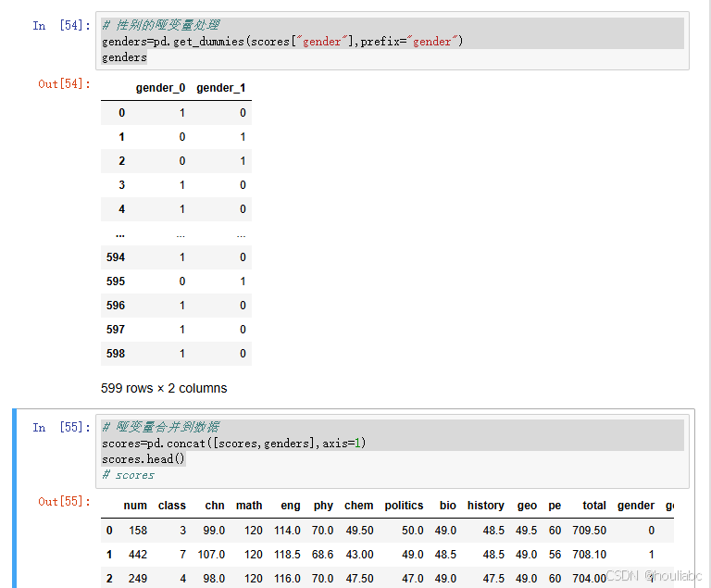Viewport: 711px width, 588px height.
Task: Click chem value 43.00
Action: pyautogui.click(x=359, y=554)
